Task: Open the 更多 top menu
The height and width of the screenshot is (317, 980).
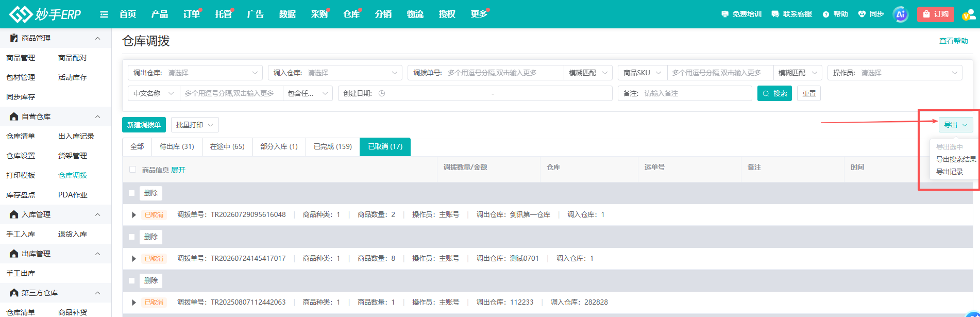Action: [x=479, y=14]
